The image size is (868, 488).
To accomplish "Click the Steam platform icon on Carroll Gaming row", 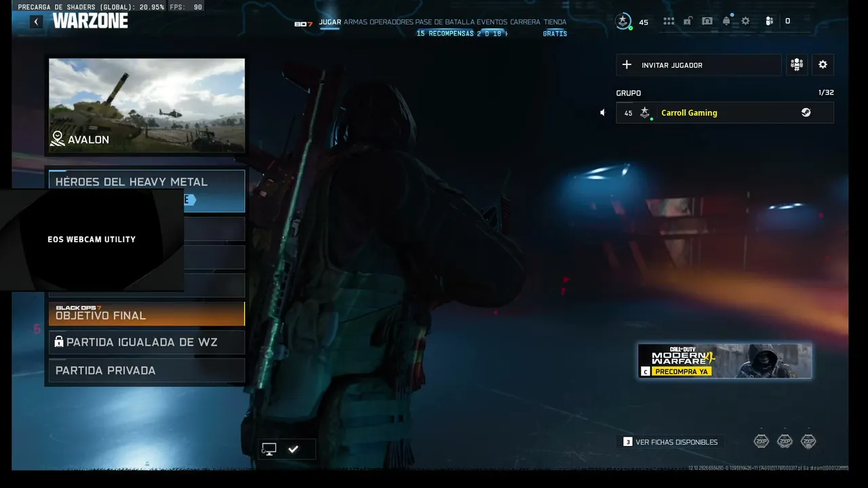I will click(806, 113).
